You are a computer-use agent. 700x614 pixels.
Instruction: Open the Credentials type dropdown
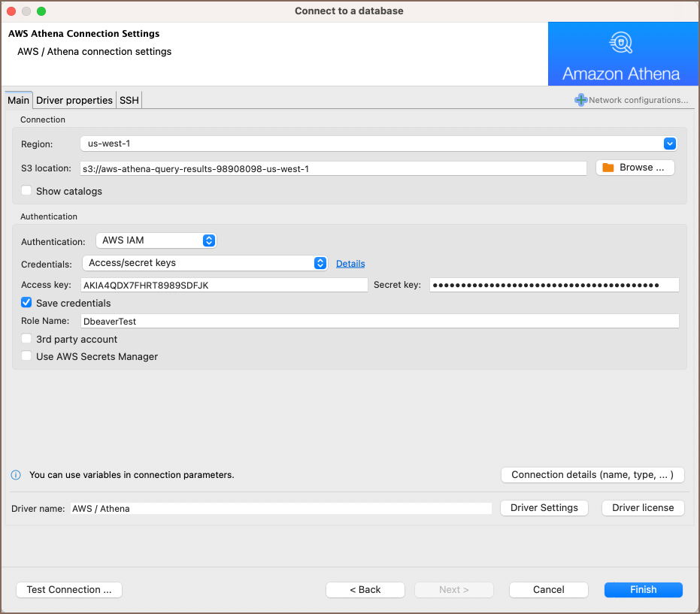pyautogui.click(x=320, y=263)
